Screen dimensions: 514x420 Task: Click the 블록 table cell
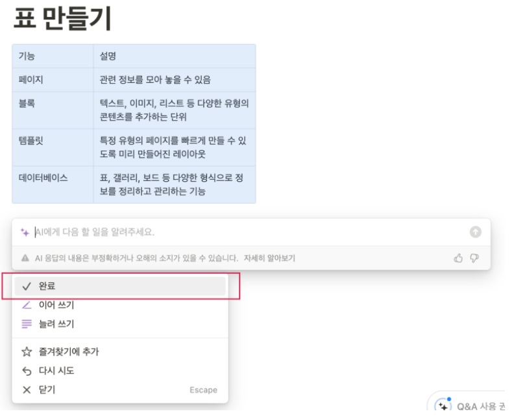pos(53,110)
